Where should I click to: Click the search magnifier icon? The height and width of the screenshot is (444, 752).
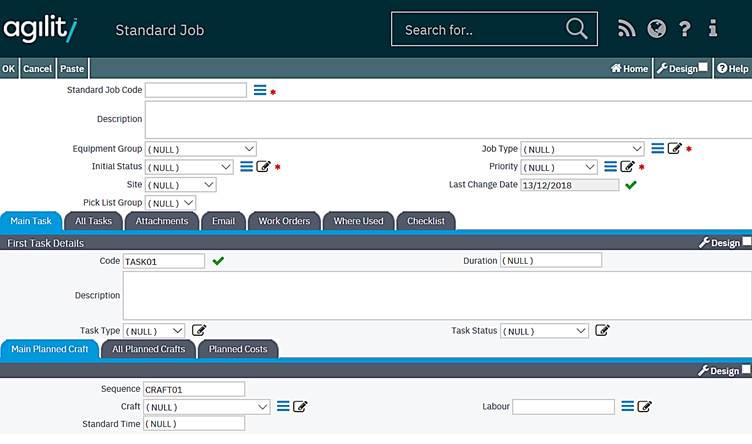click(577, 29)
